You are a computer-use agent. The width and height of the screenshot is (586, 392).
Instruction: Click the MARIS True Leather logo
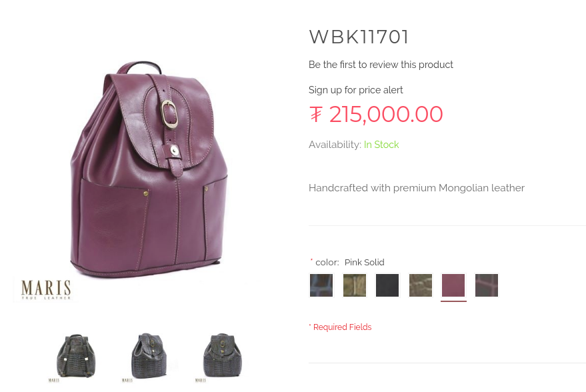[x=46, y=289]
